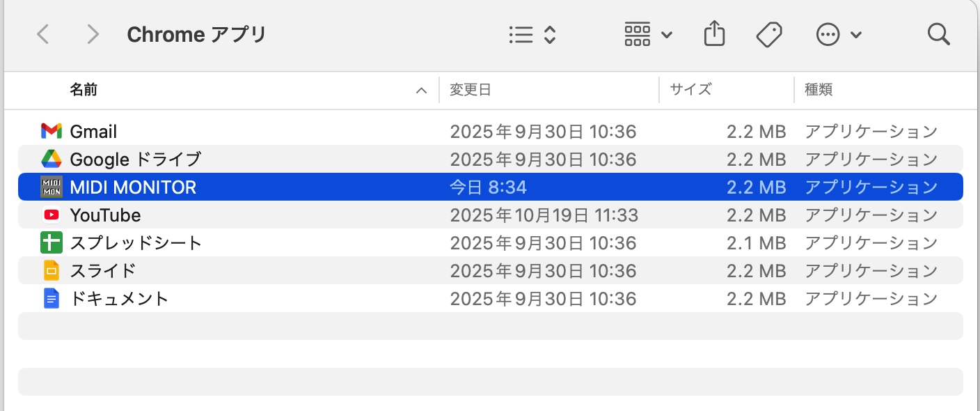Go back to previous folder
The height and width of the screenshot is (411, 980).
tap(43, 34)
